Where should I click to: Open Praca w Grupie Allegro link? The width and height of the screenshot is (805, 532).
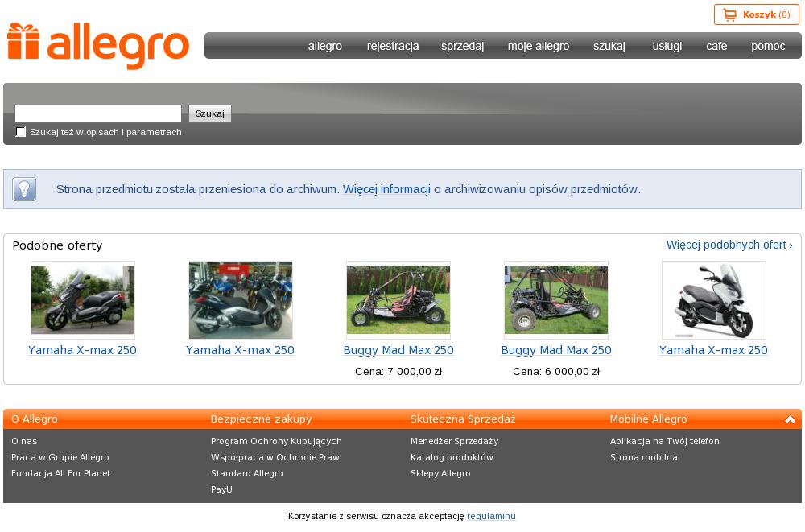pyautogui.click(x=60, y=457)
